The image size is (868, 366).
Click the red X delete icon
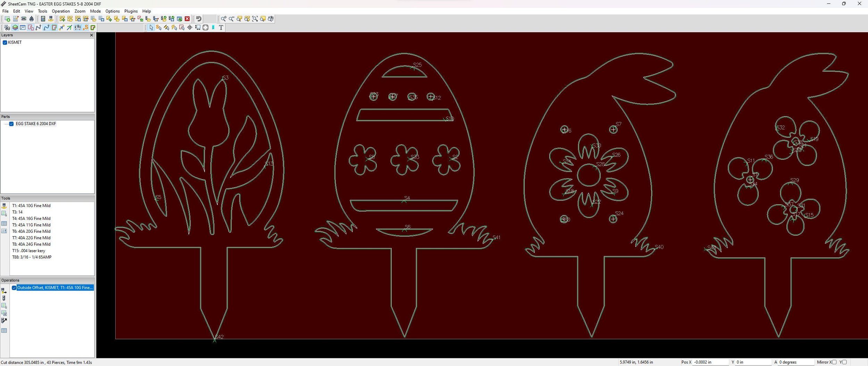pos(187,19)
